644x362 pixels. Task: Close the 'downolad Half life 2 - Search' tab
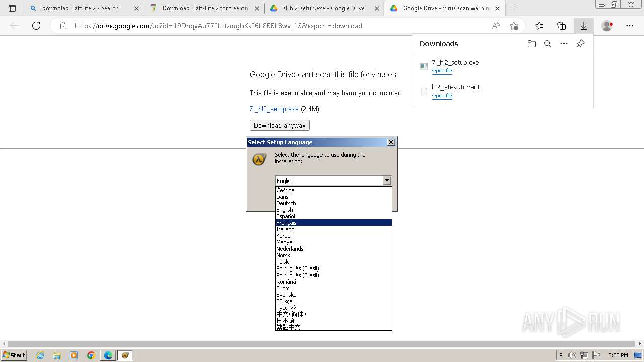click(136, 8)
